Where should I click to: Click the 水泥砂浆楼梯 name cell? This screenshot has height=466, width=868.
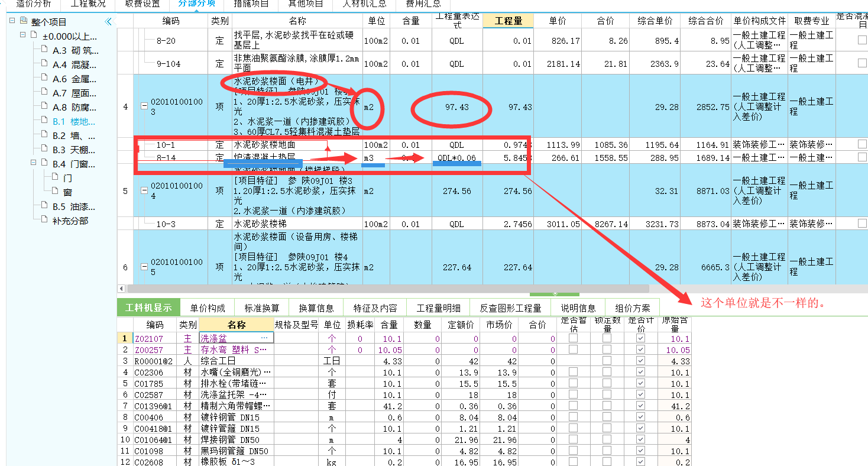(x=297, y=224)
